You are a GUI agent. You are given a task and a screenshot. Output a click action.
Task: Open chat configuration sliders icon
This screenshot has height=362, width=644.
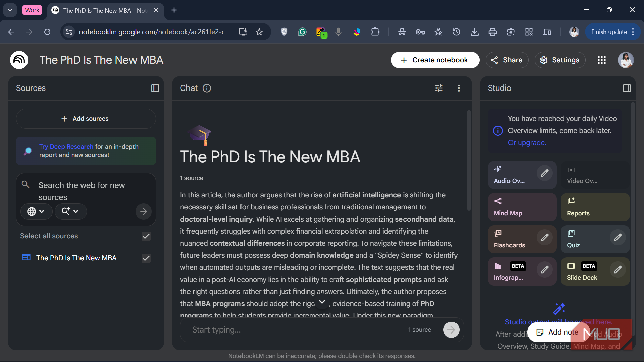tap(439, 88)
